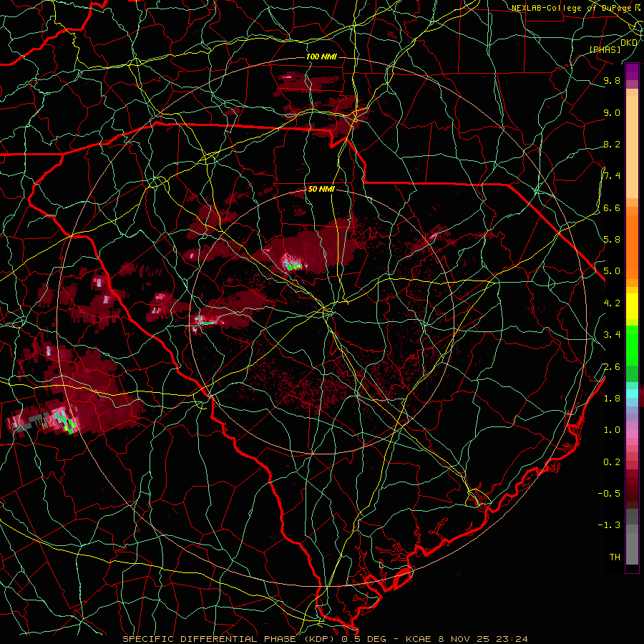Click the [PHAS] units label

tap(605, 49)
